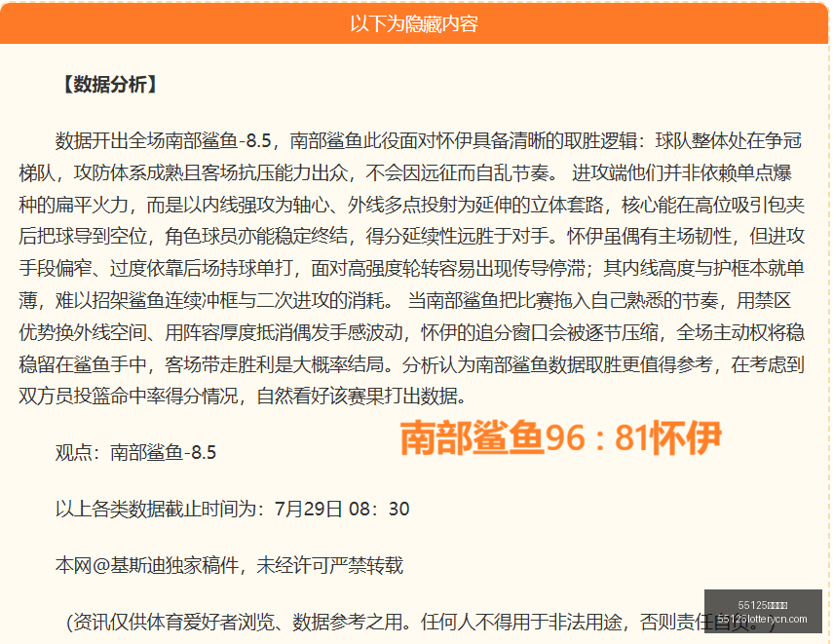Click the line beginning '梯队，攻防体系成熟'
The height and width of the screenshot is (644, 833).
pyautogui.click(x=405, y=172)
